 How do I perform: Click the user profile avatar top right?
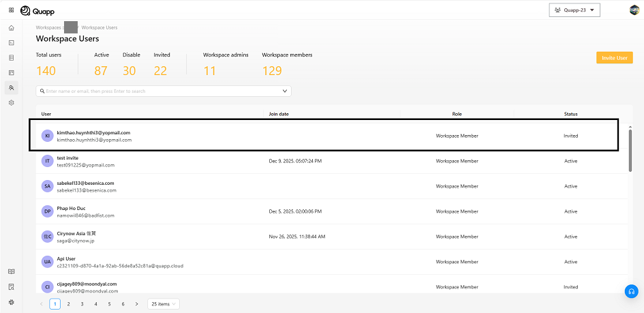[x=634, y=10]
